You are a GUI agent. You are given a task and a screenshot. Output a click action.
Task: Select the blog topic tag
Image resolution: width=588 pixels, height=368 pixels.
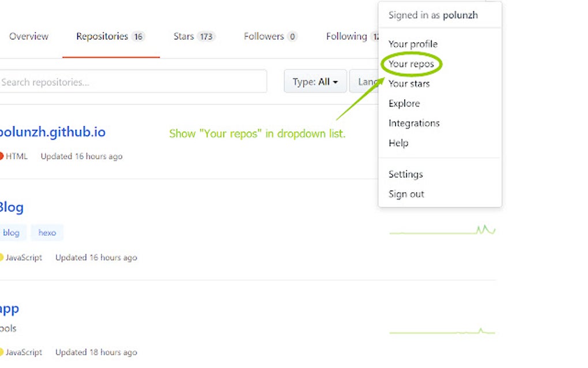12,233
